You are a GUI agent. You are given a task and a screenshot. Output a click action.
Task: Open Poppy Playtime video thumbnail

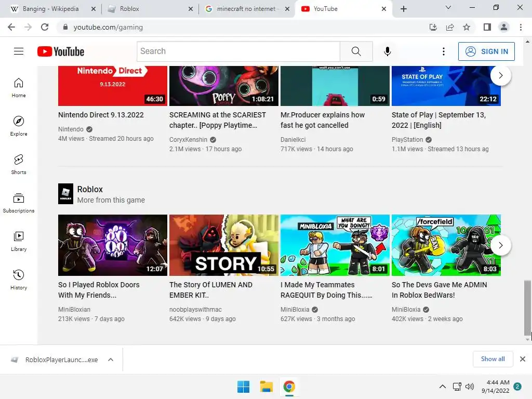[224, 86]
